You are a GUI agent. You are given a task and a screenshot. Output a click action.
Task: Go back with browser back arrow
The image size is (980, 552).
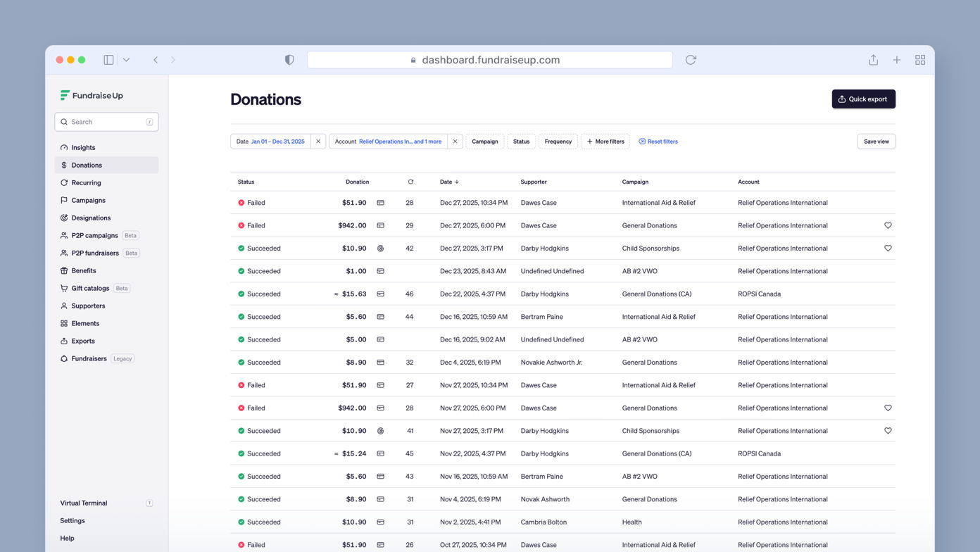coord(156,60)
